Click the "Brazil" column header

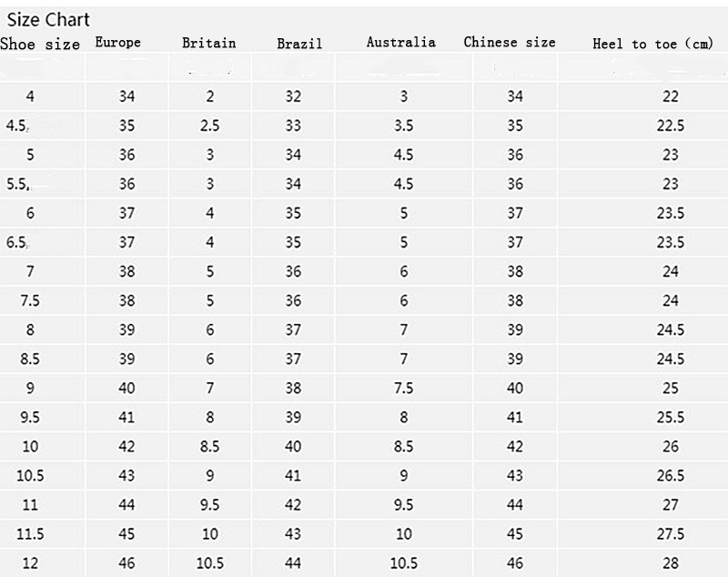point(299,44)
